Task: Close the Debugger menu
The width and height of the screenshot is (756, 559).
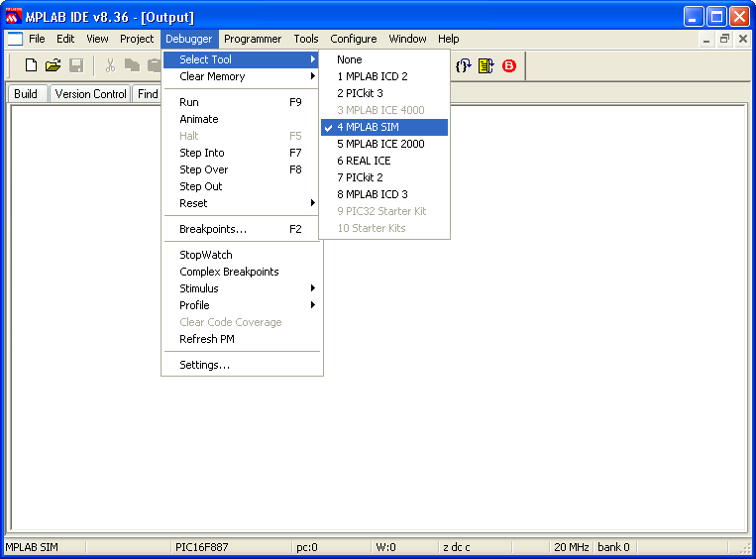Action: [188, 39]
